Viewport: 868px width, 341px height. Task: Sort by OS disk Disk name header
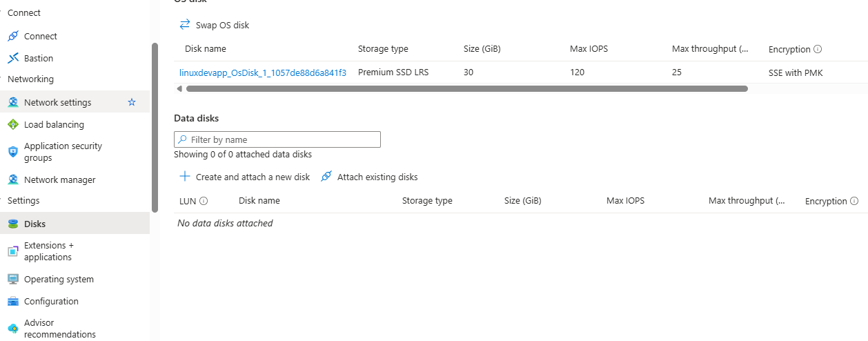[x=206, y=49]
